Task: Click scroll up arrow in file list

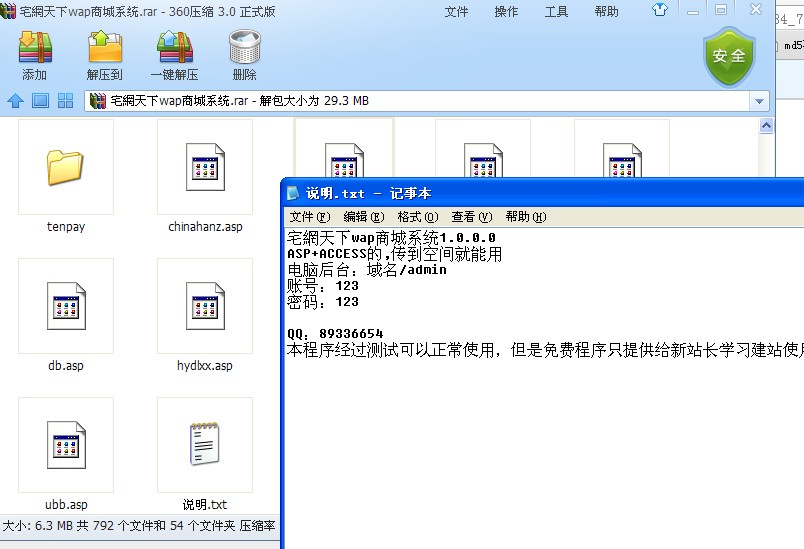Action: [x=766, y=126]
